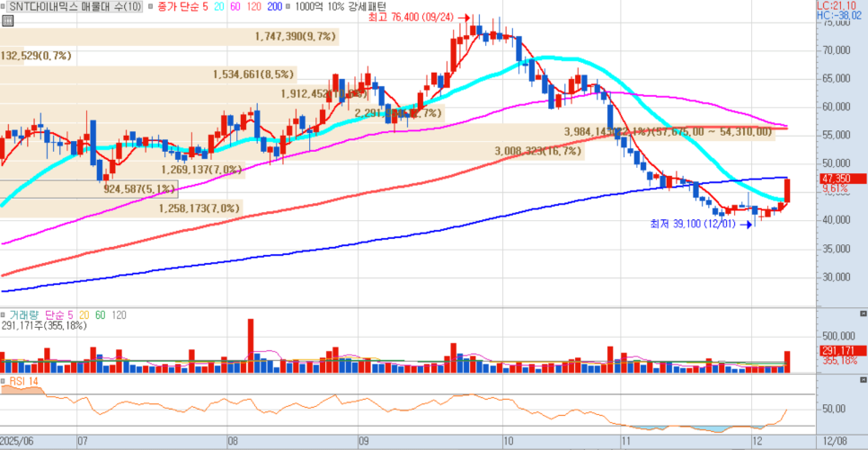
Task: Click the close icon on the RSI panel
Action: pos(863,380)
